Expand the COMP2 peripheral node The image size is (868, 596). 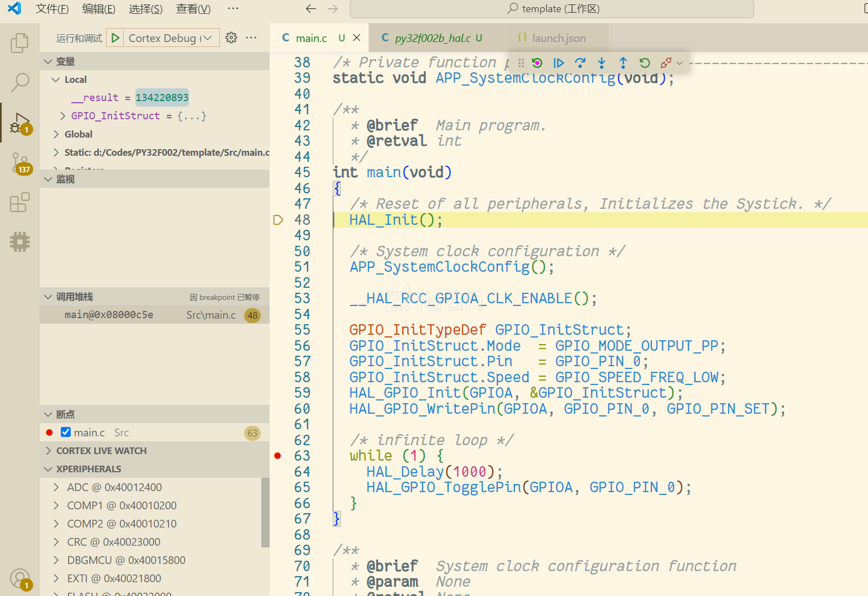click(x=56, y=524)
